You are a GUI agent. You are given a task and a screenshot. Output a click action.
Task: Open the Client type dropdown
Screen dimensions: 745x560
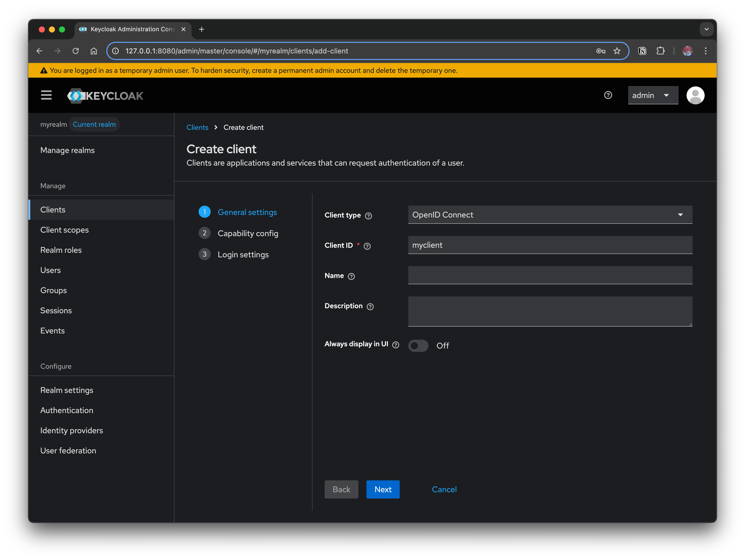tap(550, 215)
